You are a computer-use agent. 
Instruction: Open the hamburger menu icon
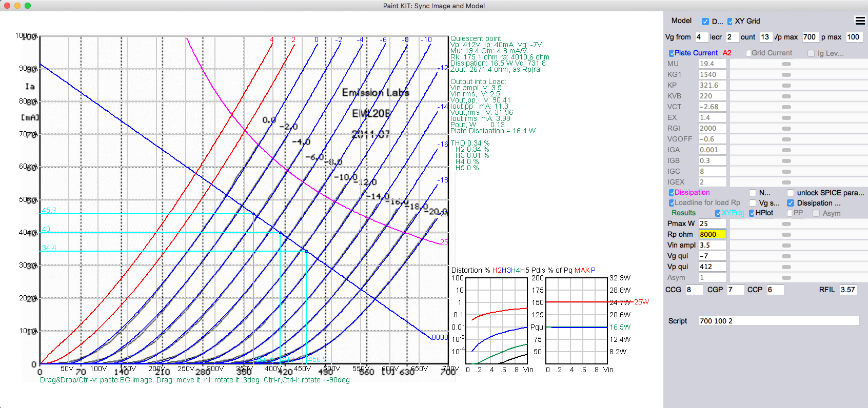coord(860,21)
